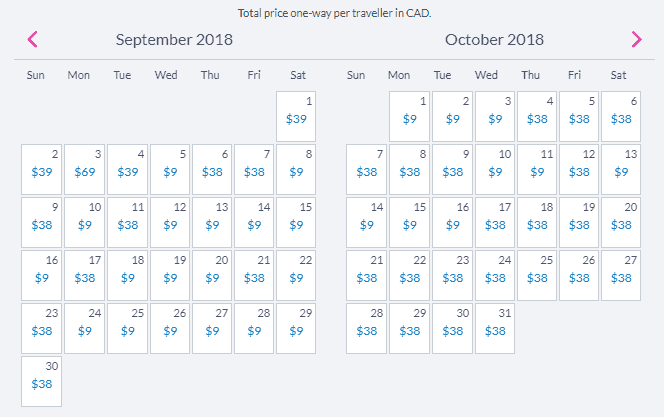Pick October 13 with $9 fare
The image size is (664, 417).
point(621,169)
